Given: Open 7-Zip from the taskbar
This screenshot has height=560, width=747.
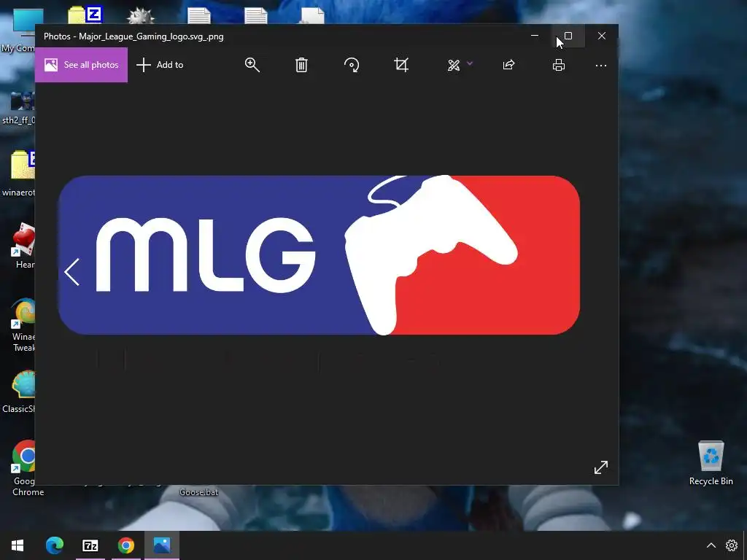Looking at the screenshot, I should 90,545.
